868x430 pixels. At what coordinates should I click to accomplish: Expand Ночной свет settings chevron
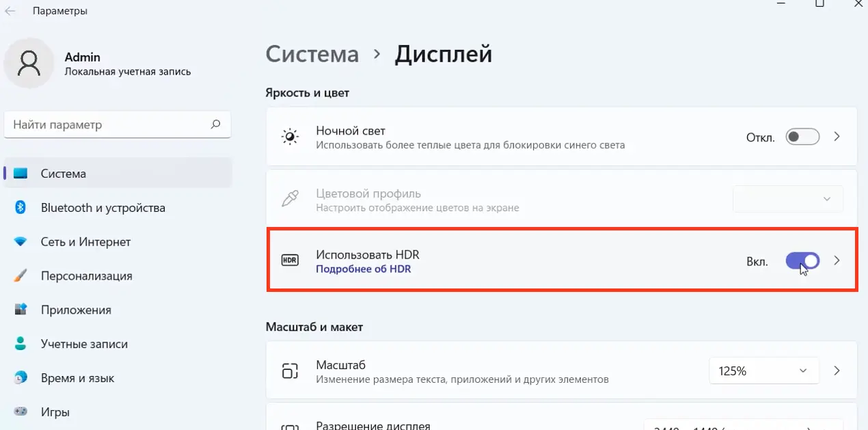(x=837, y=137)
